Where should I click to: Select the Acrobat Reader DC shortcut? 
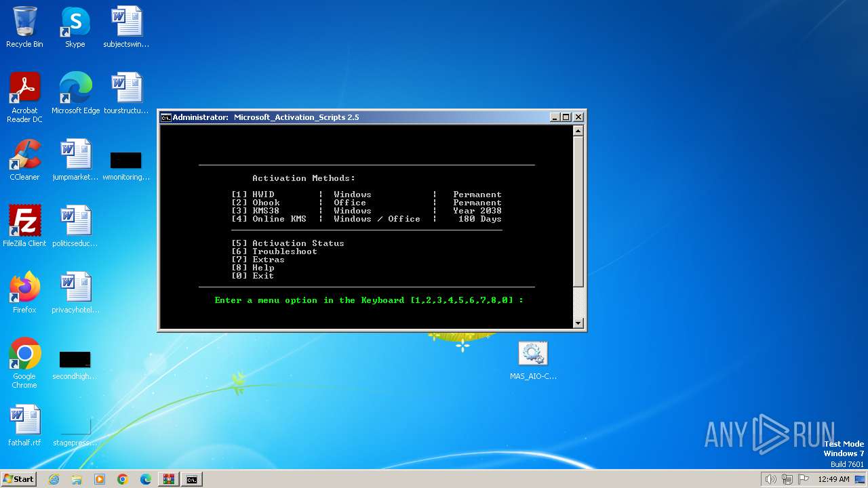tap(24, 98)
